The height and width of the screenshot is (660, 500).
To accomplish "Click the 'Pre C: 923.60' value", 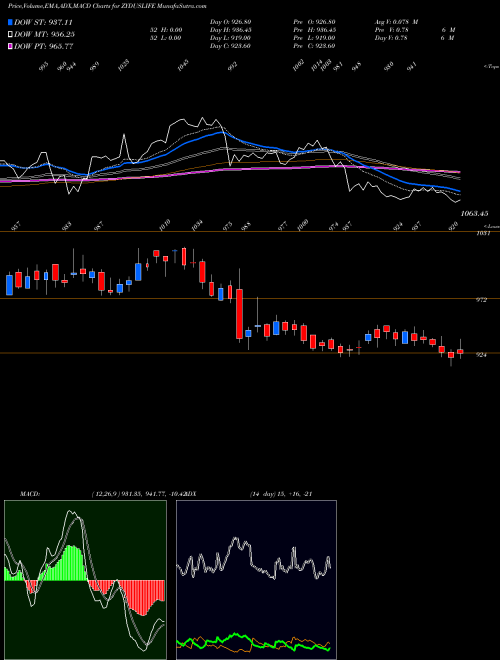I will click(314, 46).
